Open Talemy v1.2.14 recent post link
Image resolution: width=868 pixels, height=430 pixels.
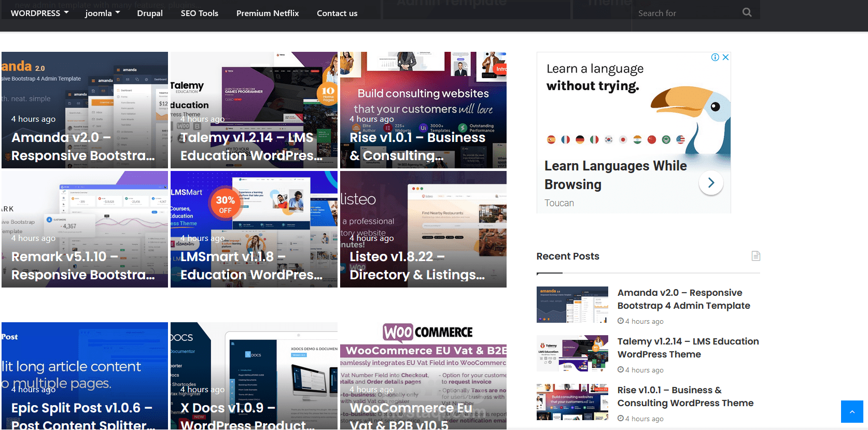point(688,348)
